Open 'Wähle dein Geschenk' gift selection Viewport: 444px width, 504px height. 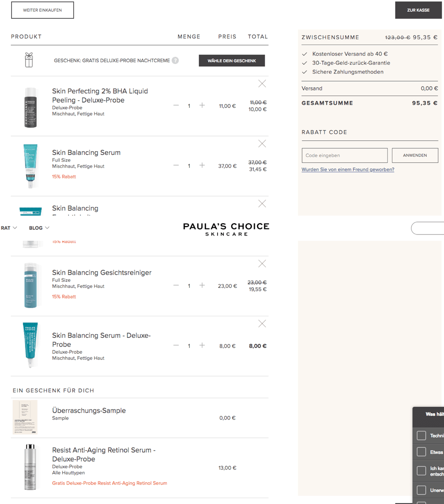(x=232, y=61)
